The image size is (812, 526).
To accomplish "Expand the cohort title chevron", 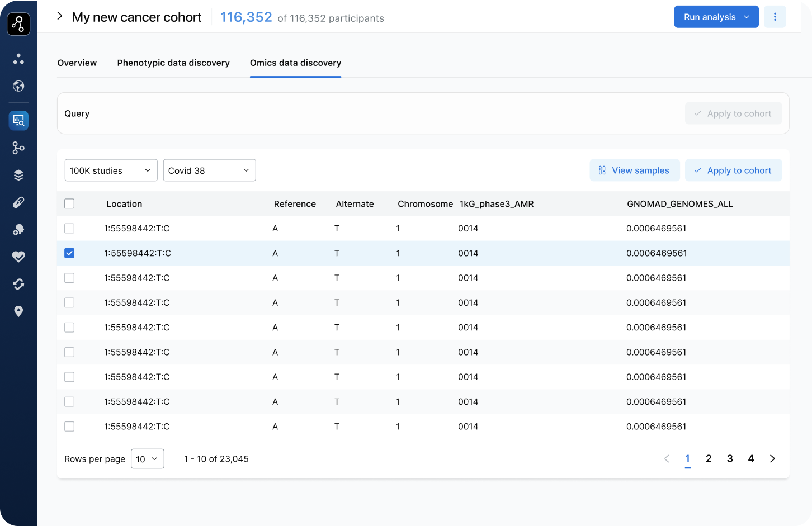I will 59,16.
